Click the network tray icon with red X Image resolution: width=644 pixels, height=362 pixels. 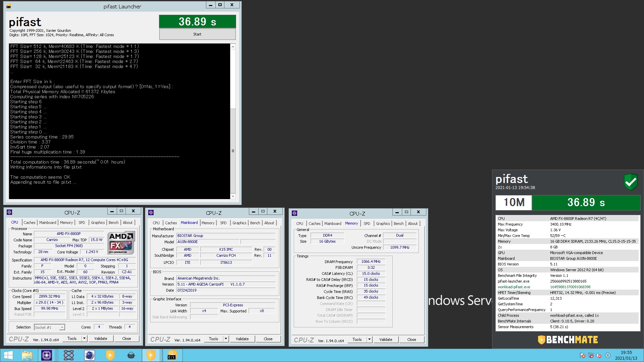(x=591, y=356)
